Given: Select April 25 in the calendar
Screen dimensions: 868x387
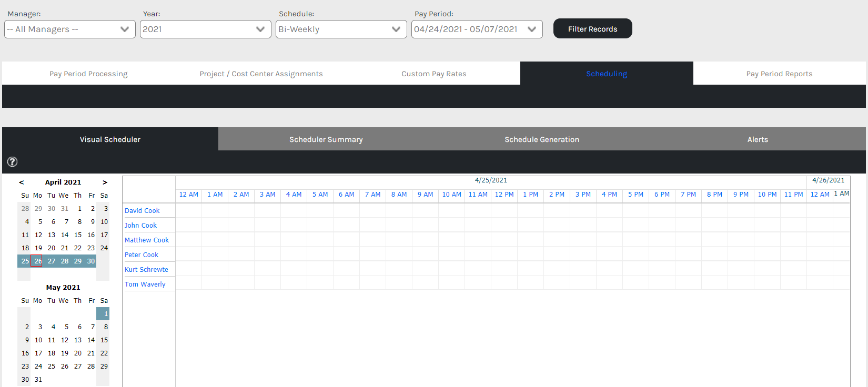Looking at the screenshot, I should coord(25,261).
